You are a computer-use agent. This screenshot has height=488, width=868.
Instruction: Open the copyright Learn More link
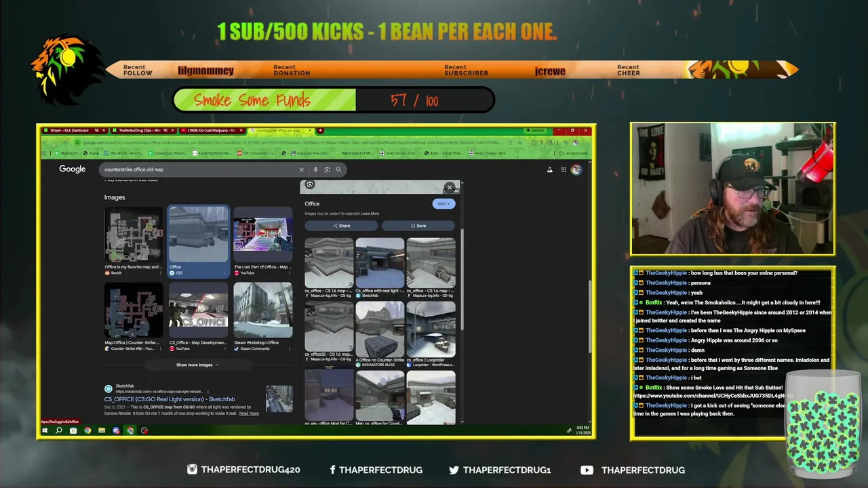click(370, 213)
